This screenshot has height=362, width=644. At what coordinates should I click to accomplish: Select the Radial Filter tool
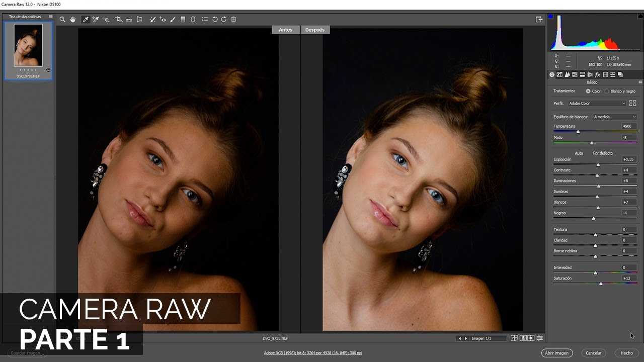(x=193, y=19)
